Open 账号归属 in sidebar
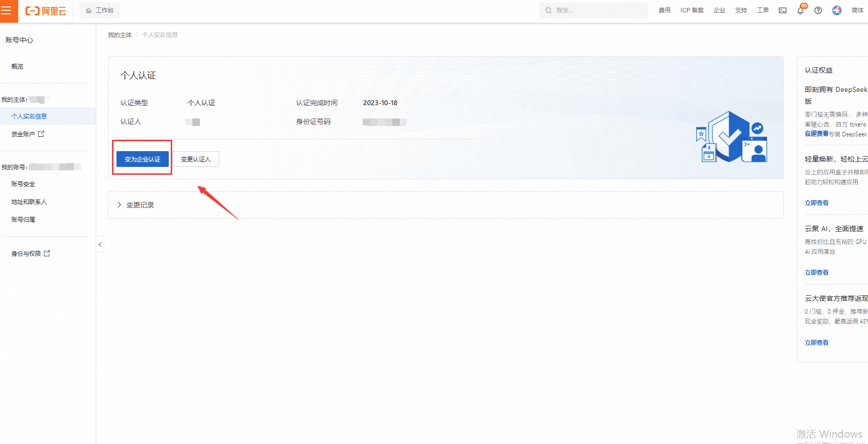 click(x=23, y=220)
